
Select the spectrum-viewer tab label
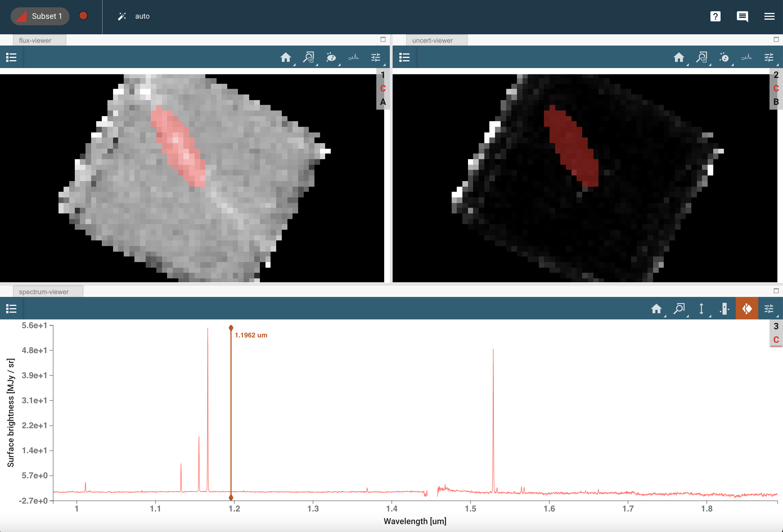pyautogui.click(x=44, y=291)
